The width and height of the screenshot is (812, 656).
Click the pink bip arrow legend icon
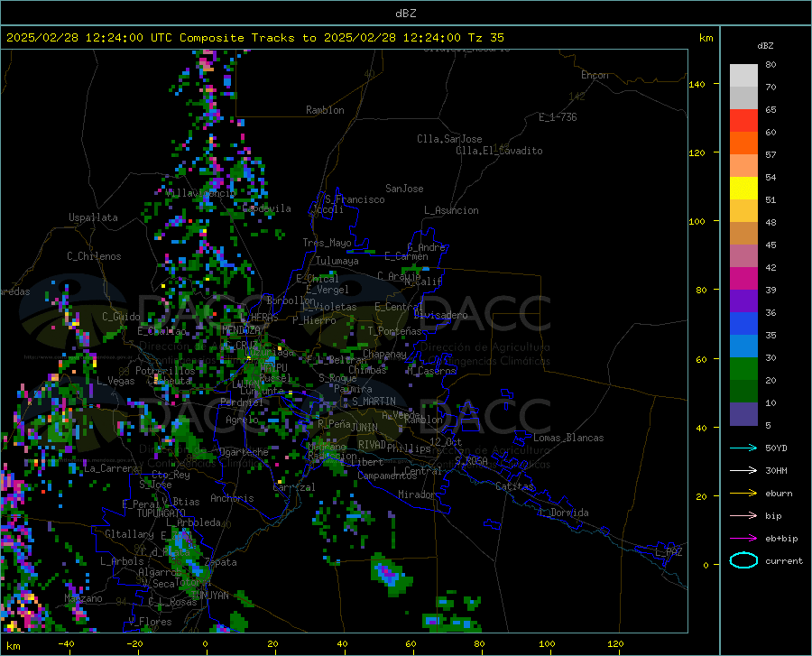coord(743,516)
